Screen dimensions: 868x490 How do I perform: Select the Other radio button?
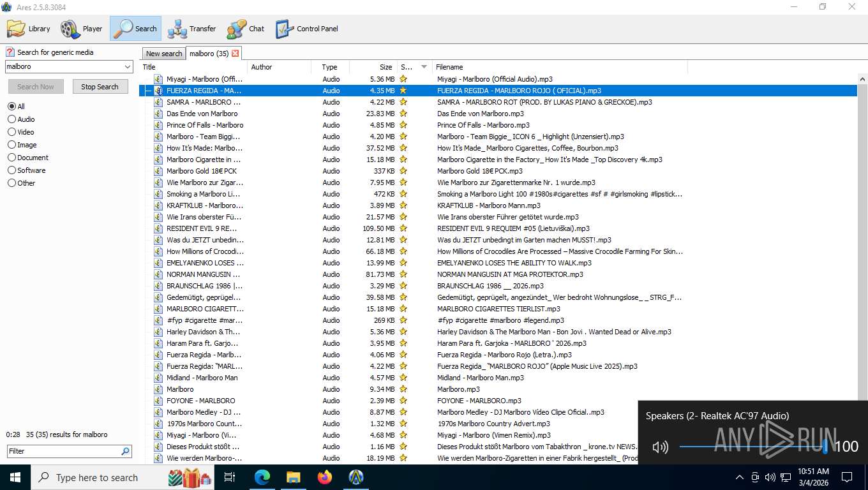point(11,183)
